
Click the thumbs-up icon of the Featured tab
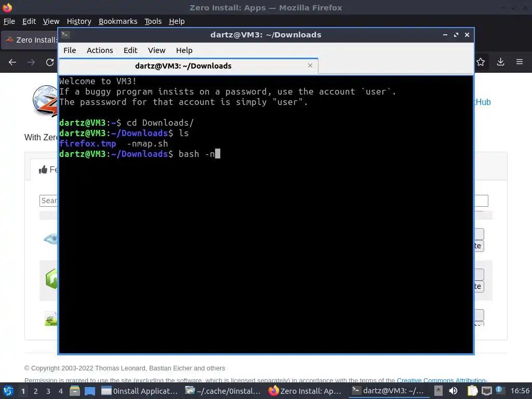tap(43, 169)
